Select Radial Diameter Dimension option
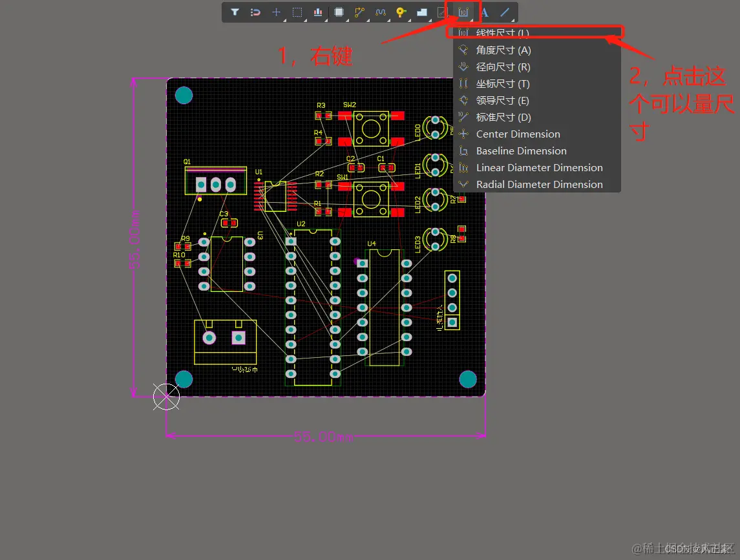The image size is (740, 560). click(x=536, y=185)
